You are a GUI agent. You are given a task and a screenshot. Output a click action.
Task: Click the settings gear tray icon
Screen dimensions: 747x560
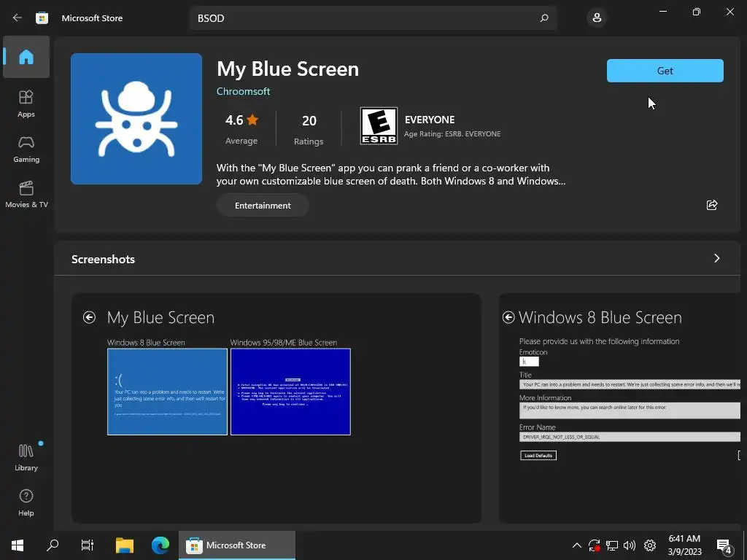tap(650, 545)
